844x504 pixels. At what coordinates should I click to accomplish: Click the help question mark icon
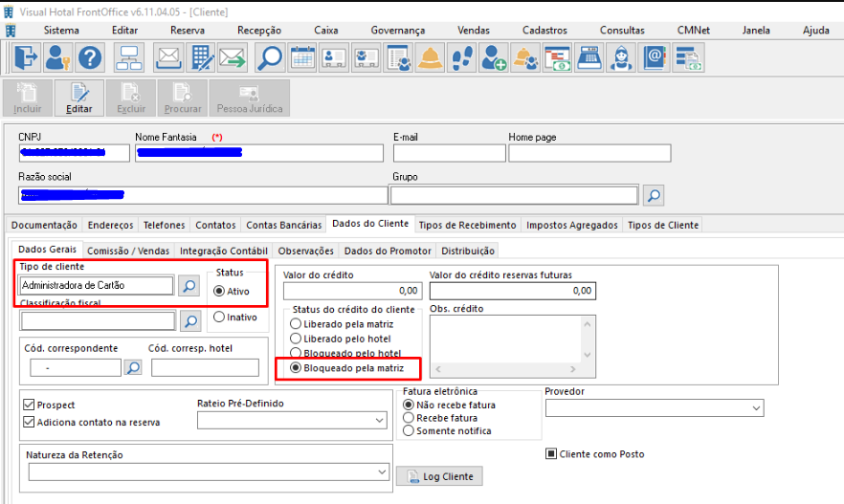click(90, 57)
